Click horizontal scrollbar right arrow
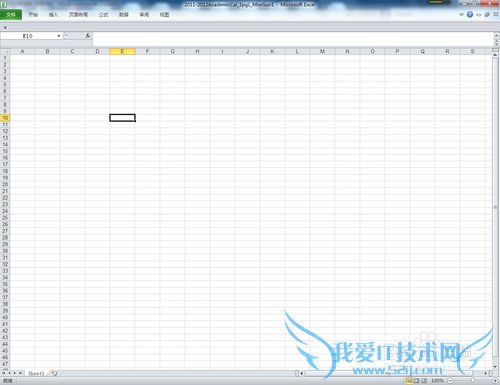 click(486, 373)
